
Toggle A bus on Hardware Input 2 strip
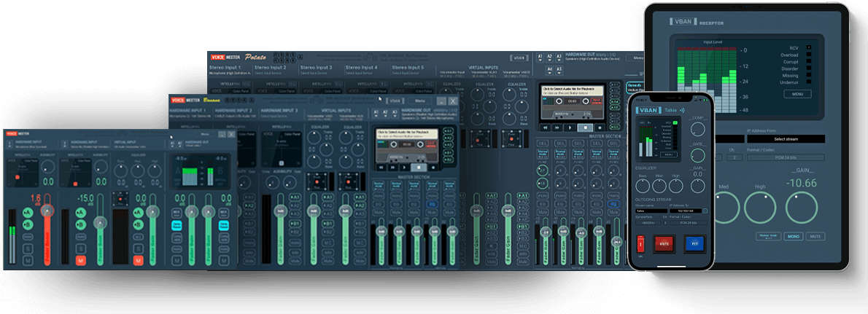pos(81,213)
